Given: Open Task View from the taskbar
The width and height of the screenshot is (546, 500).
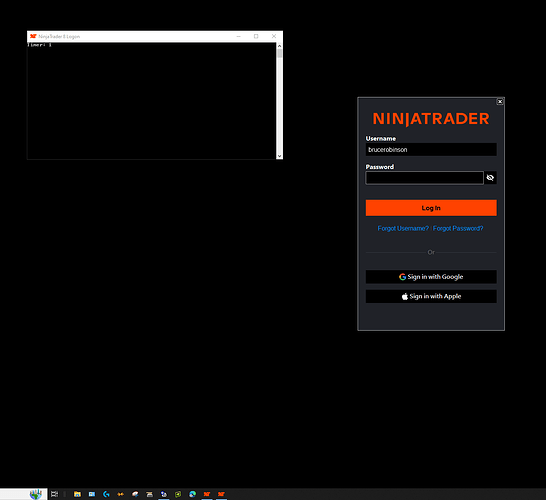Looking at the screenshot, I should click(x=54, y=494).
